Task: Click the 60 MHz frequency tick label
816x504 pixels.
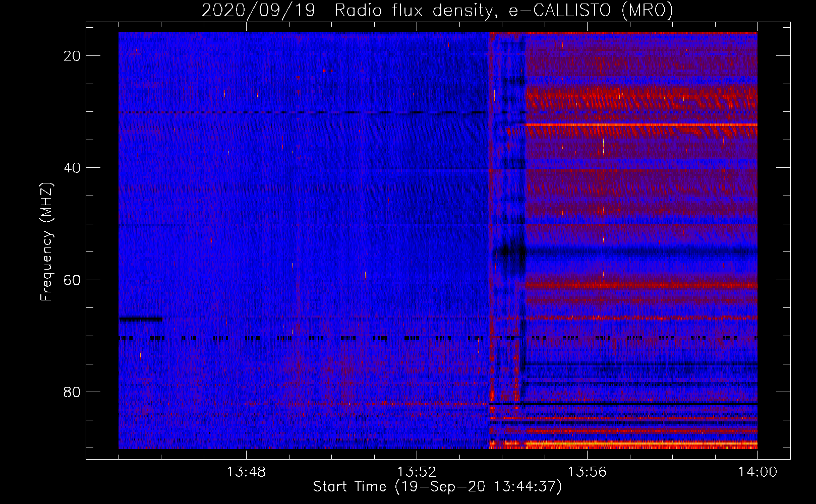Action: (x=72, y=280)
